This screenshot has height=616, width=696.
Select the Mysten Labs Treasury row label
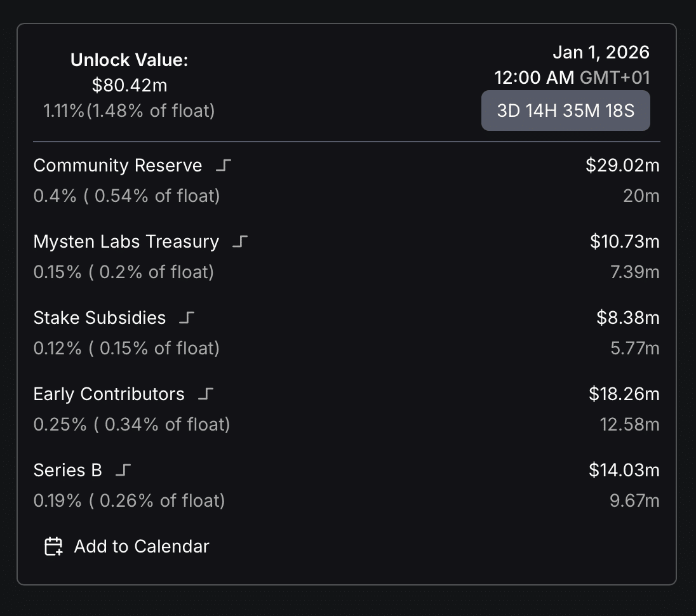click(126, 241)
